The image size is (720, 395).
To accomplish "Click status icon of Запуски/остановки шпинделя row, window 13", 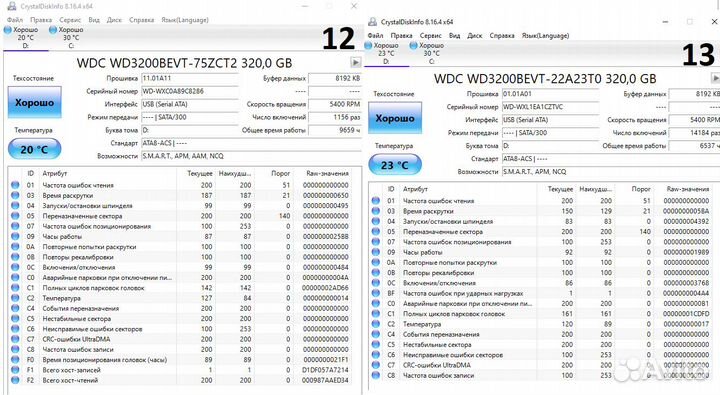I will (x=376, y=221).
